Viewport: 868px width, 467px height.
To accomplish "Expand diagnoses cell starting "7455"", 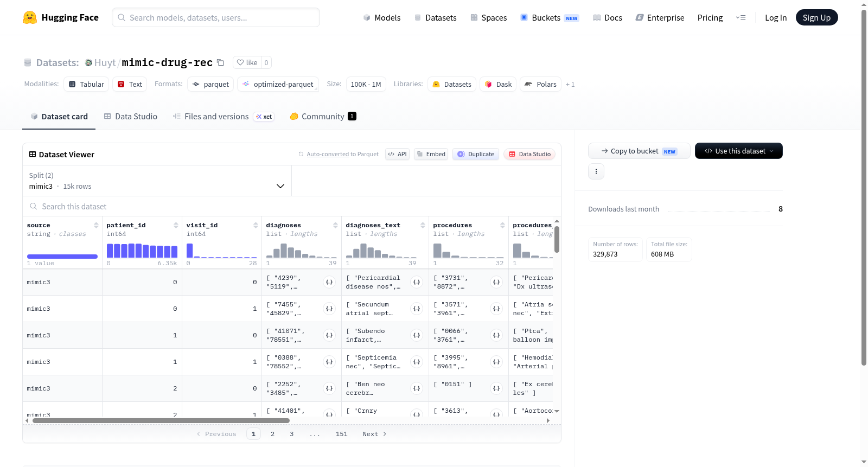I will (329, 309).
